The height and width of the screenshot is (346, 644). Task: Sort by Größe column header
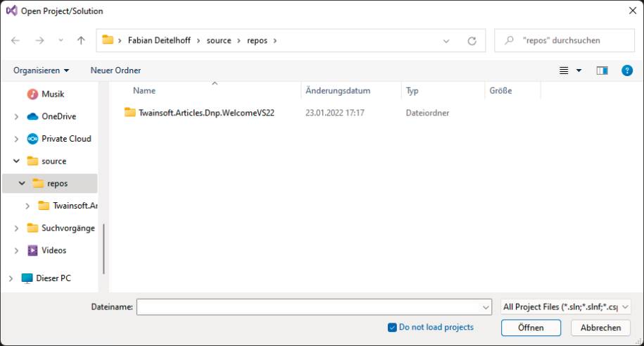[x=500, y=90]
